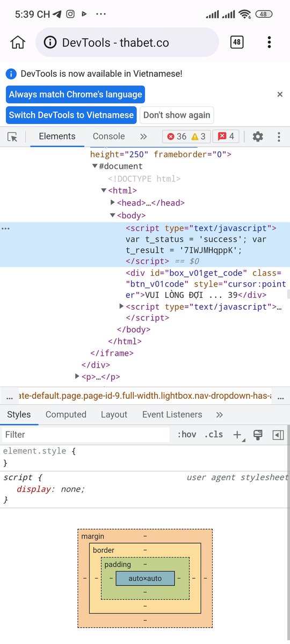
Task: Open DevTools settings gear
Action: tap(258, 137)
